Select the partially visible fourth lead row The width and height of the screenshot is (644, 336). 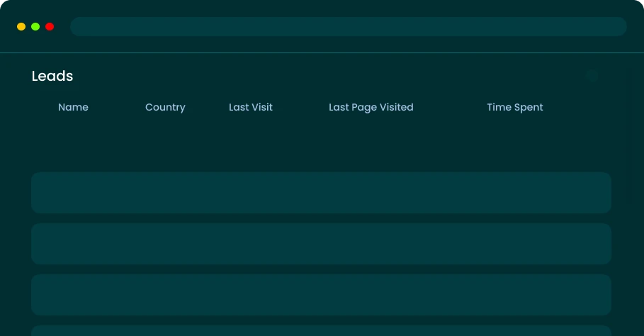(321, 331)
